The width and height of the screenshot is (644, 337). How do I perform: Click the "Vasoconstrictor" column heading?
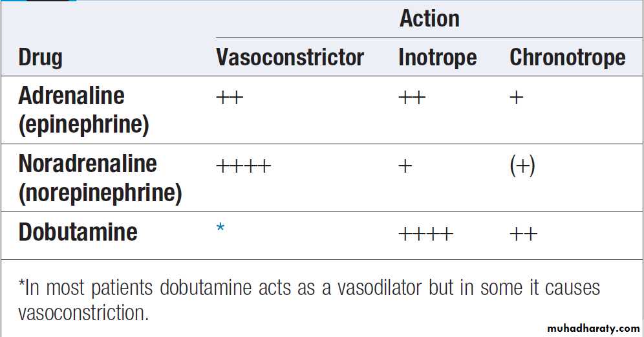[290, 58]
